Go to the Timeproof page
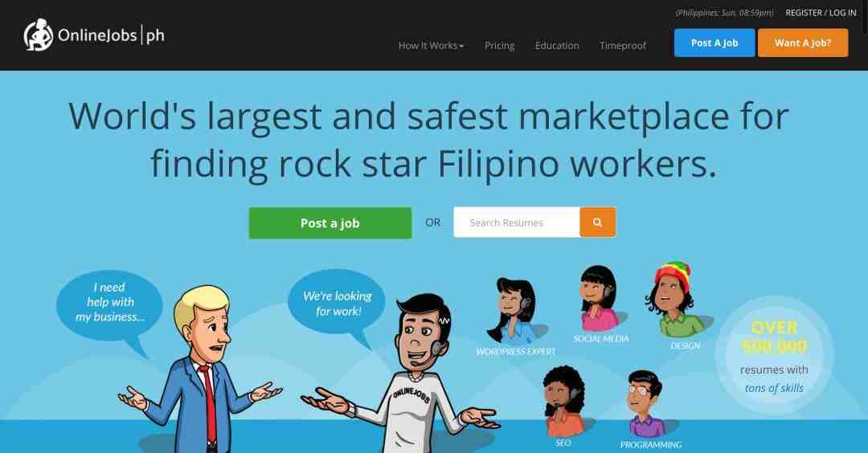Image resolution: width=868 pixels, height=453 pixels. coord(623,46)
